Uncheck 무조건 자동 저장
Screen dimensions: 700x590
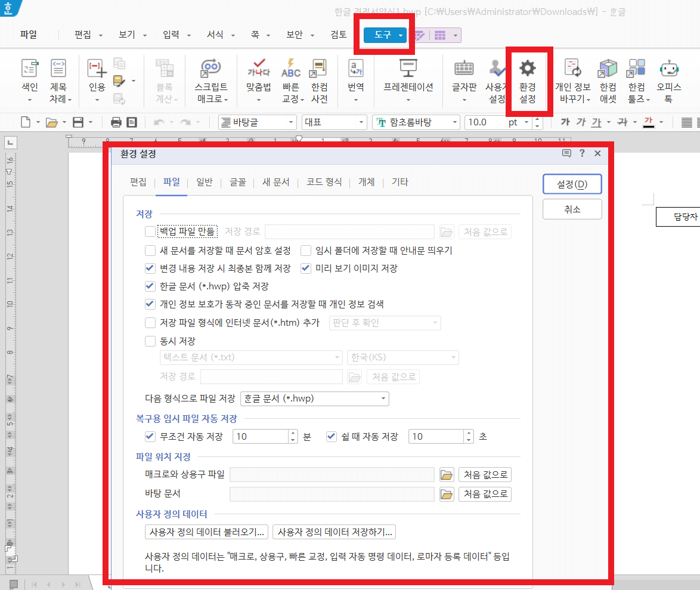(150, 436)
